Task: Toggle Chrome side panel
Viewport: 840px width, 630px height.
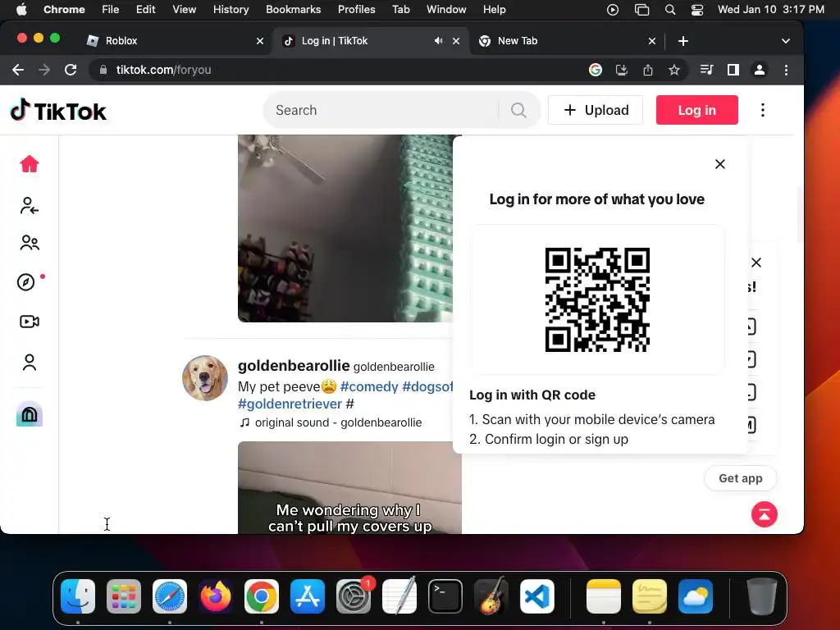Action: pos(733,70)
